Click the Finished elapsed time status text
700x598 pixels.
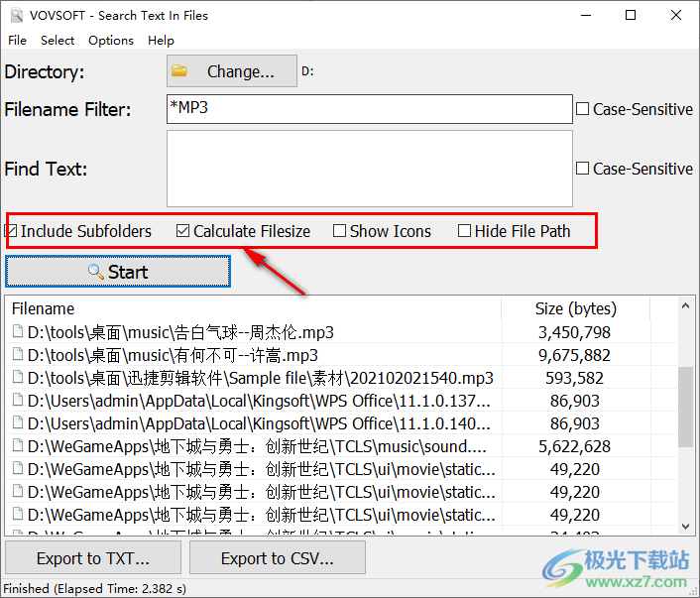point(94,589)
